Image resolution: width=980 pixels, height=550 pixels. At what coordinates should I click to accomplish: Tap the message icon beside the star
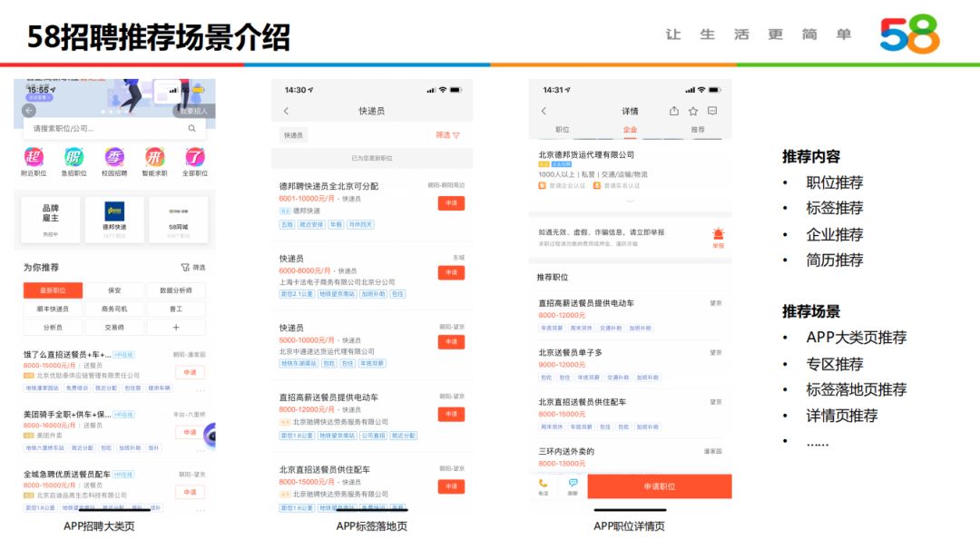pyautogui.click(x=712, y=111)
